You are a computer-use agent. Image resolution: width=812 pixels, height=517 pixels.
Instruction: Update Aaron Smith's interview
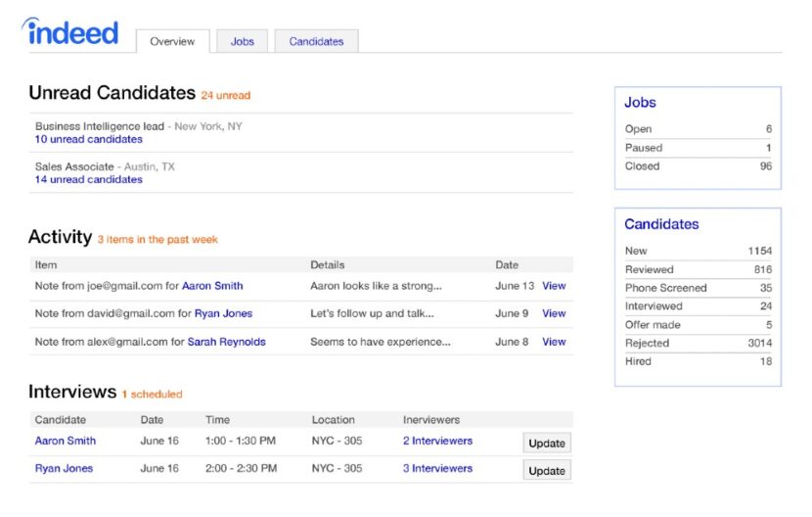546,443
